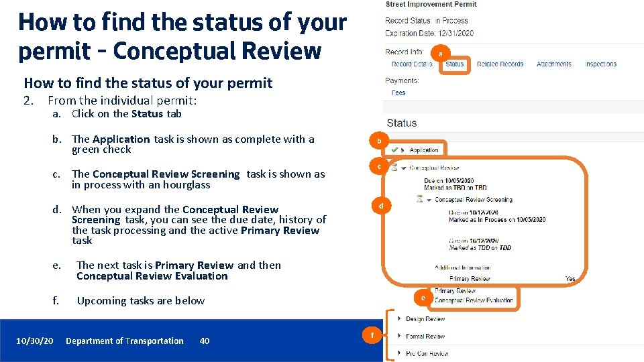Click the 'Yes' value for Primary Review
Viewport: 644px width, 362px height.
coord(570,279)
